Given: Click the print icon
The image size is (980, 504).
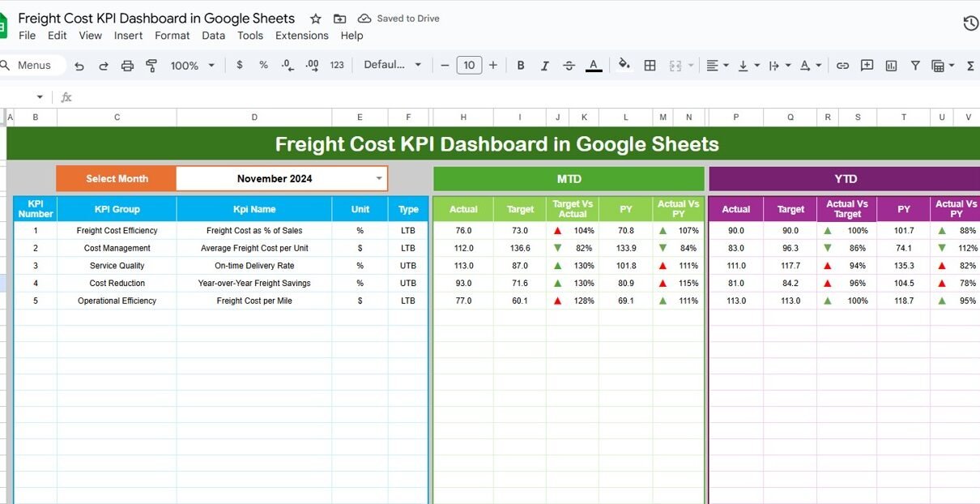Looking at the screenshot, I should 127,66.
